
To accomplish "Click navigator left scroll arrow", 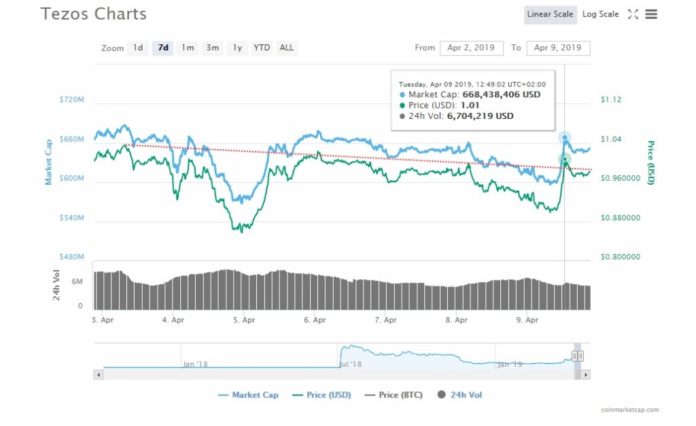I will click(98, 375).
